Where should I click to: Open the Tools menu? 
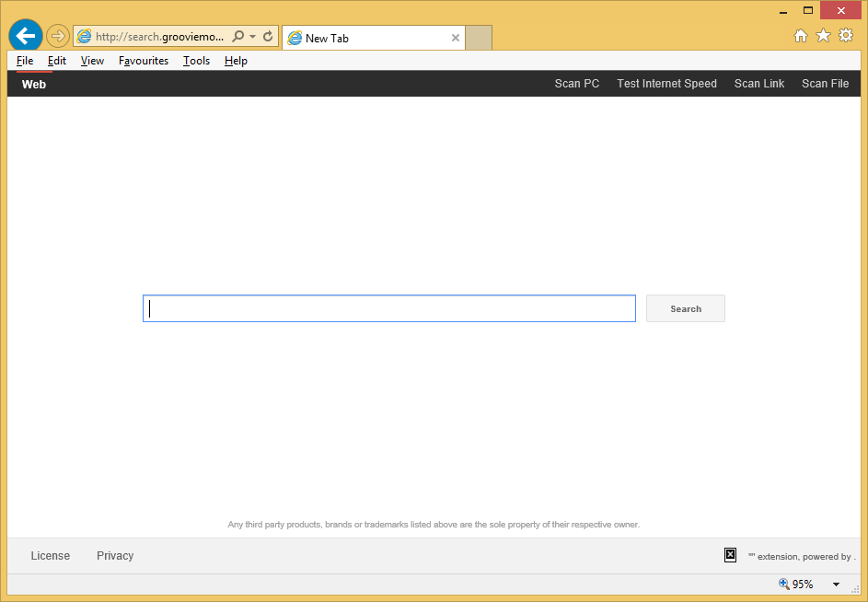(196, 61)
